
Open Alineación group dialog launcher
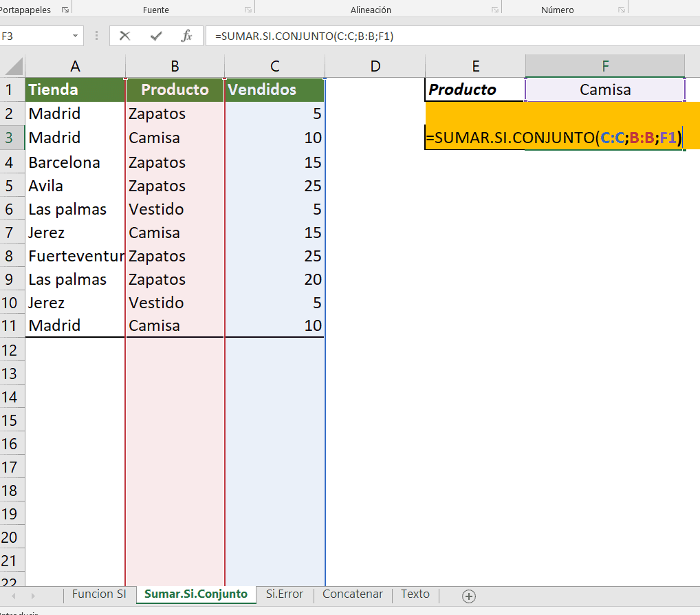[494, 10]
